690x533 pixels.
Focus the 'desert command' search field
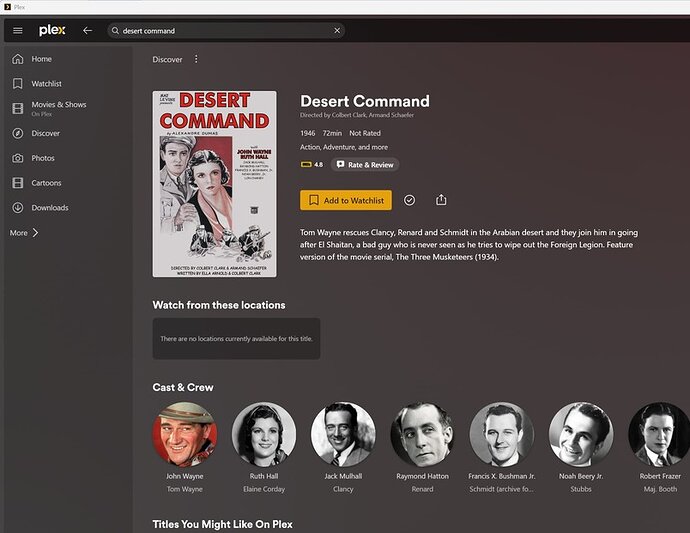[226, 31]
